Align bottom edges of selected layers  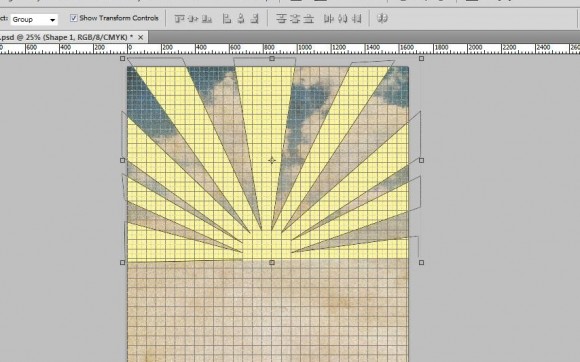click(207, 18)
